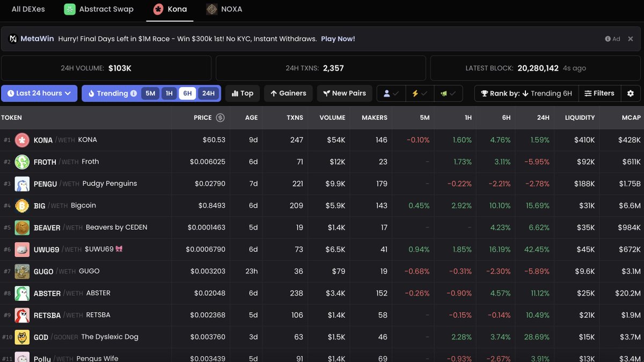Sort table by LIQUIDITY column header
The width and height of the screenshot is (644, 362).
(x=580, y=118)
